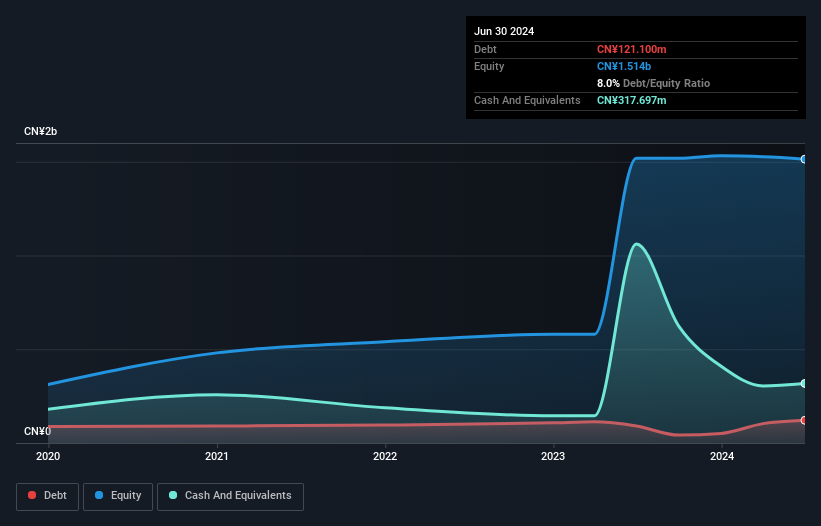
Task: Click the 2023 x-axis label
Action: click(x=553, y=456)
